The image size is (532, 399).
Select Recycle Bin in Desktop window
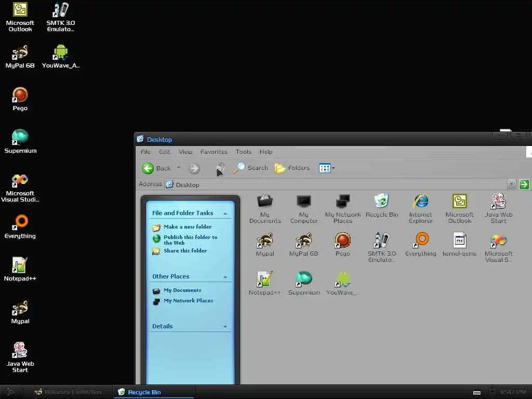(382, 206)
